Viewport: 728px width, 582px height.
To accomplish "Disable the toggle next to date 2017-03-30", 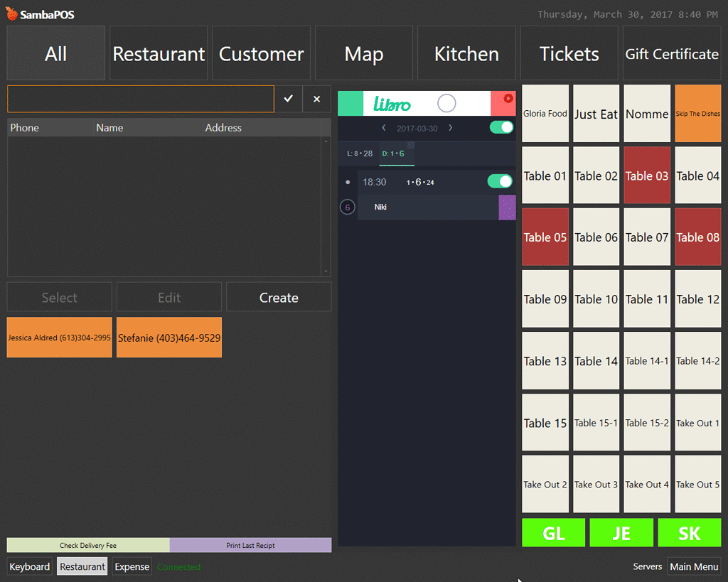I will pos(501,127).
